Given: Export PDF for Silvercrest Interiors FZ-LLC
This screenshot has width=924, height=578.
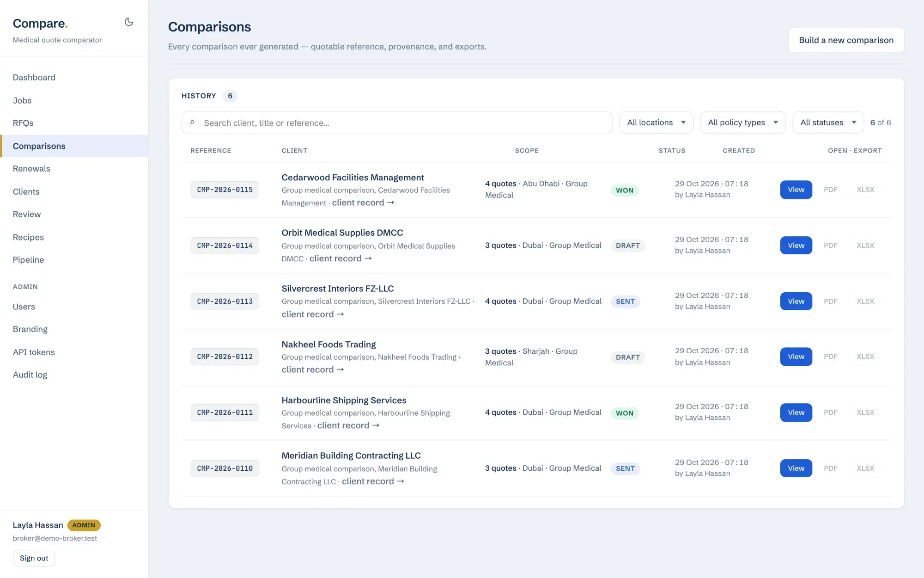Looking at the screenshot, I should tap(830, 301).
